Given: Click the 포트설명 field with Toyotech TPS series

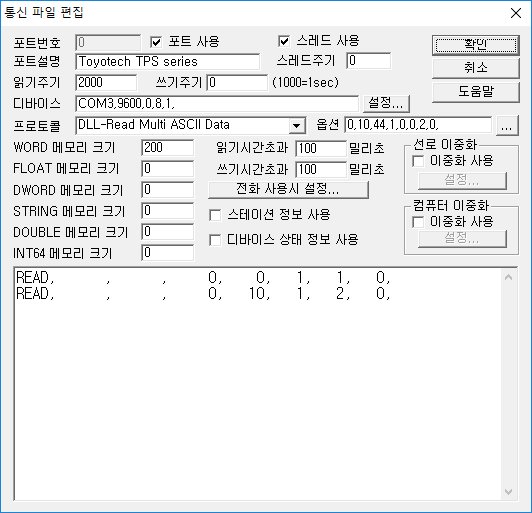Looking at the screenshot, I should point(168,62).
